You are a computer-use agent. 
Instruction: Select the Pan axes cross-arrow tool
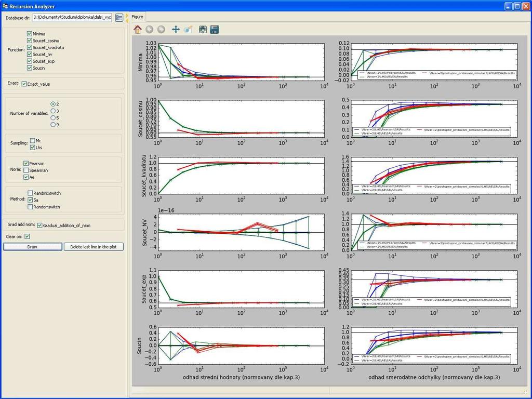(176, 30)
